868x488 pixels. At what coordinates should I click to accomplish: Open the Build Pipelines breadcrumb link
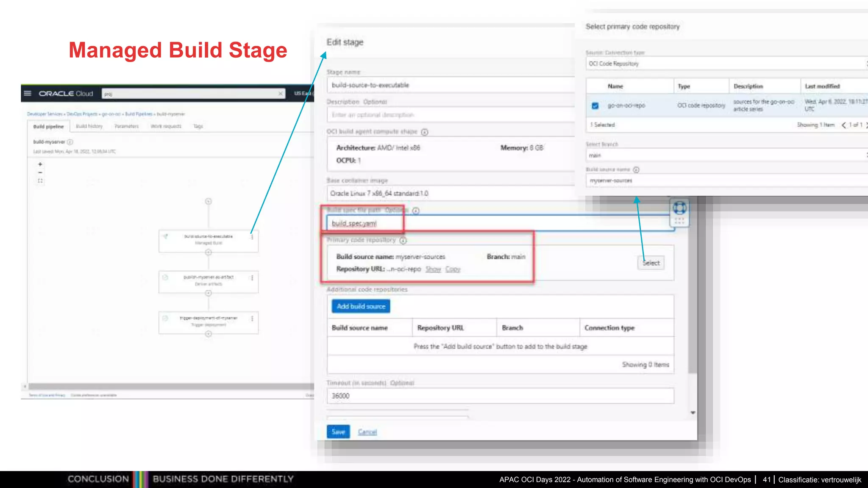(139, 114)
